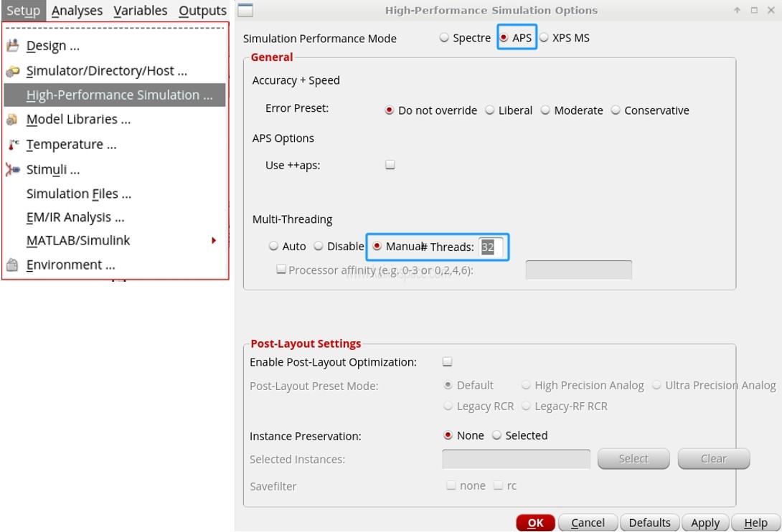Click the Model Libraries icon

12,120
